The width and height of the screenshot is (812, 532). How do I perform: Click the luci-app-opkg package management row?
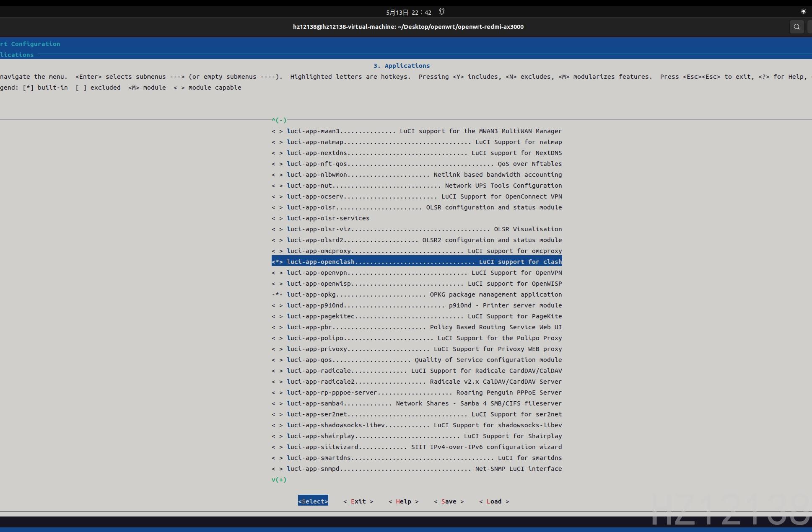pyautogui.click(x=417, y=294)
